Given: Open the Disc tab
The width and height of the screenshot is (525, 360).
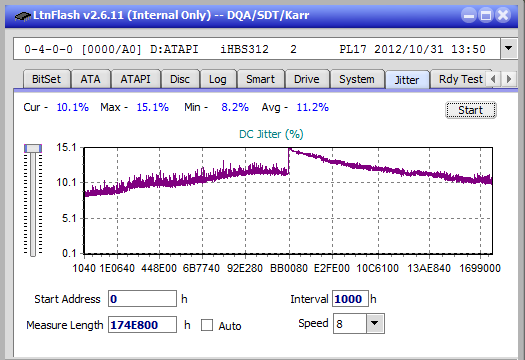Looking at the screenshot, I should (180, 79).
